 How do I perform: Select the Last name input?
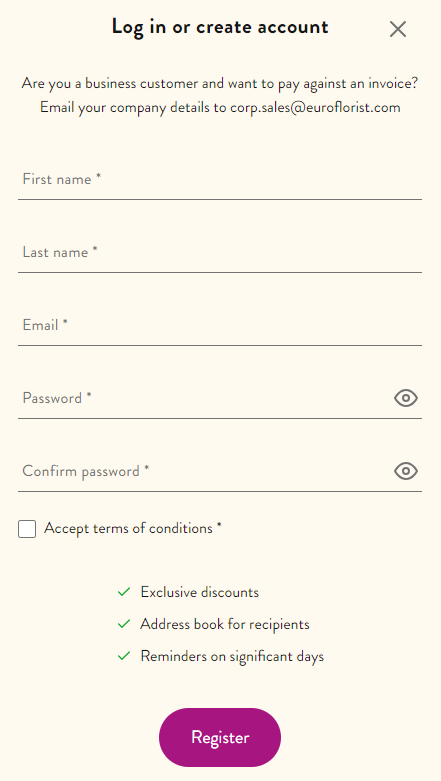point(220,253)
